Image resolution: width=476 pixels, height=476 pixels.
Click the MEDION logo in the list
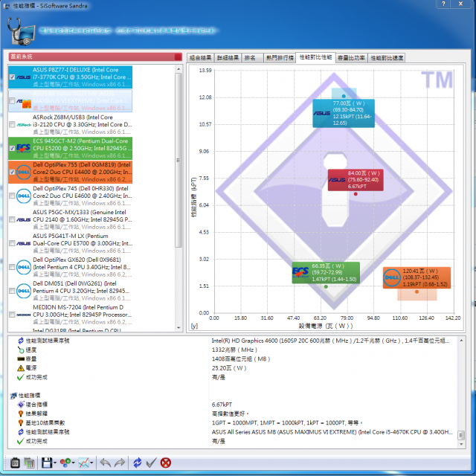tap(23, 315)
